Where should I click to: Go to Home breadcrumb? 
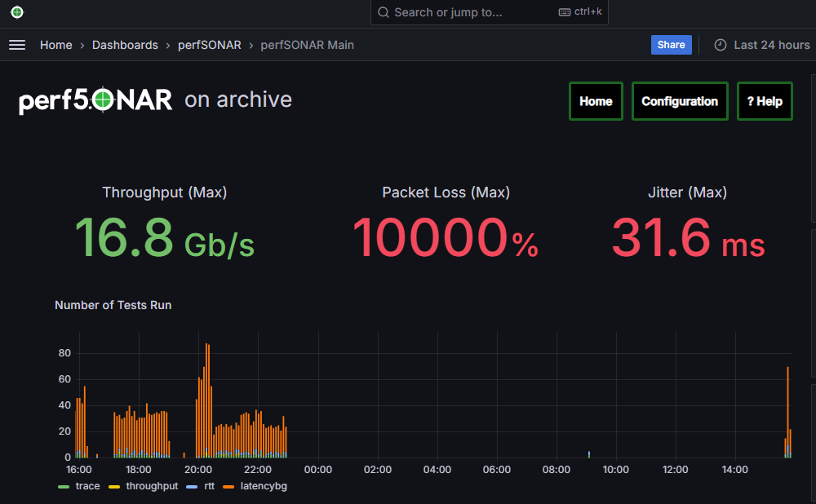[x=56, y=45]
